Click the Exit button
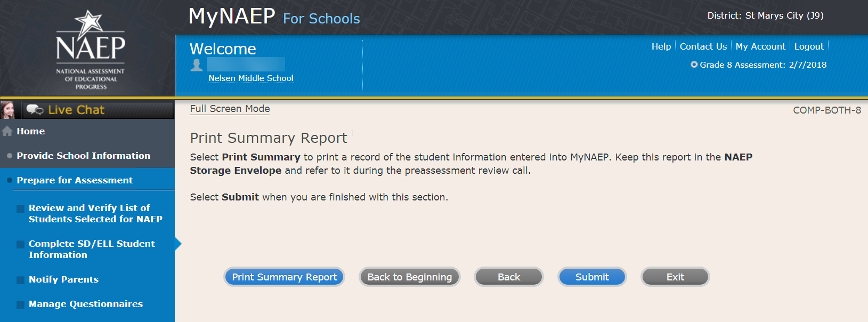The image size is (868, 322). point(675,277)
